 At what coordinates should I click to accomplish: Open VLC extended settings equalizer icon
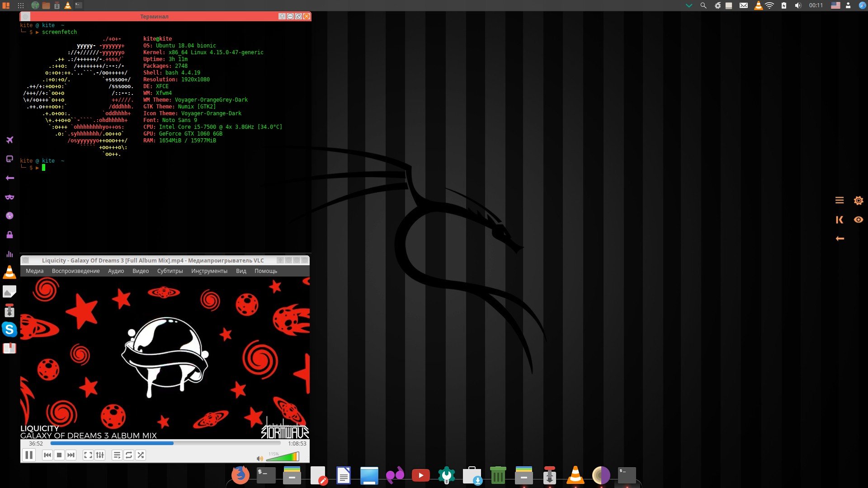click(x=100, y=455)
